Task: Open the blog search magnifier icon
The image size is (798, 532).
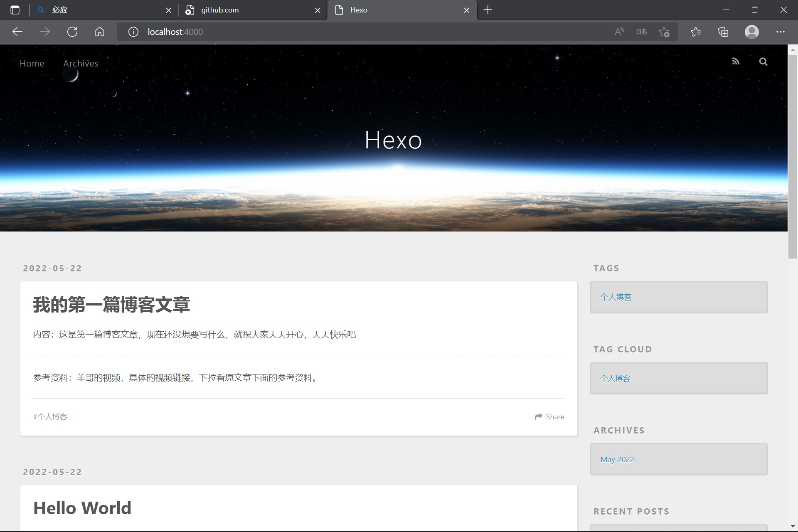Action: 763,62
